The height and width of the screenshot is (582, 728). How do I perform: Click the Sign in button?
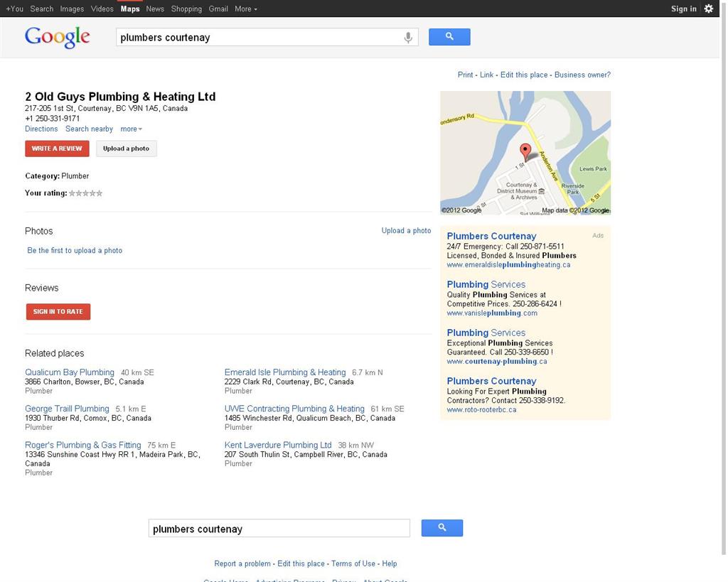(683, 9)
